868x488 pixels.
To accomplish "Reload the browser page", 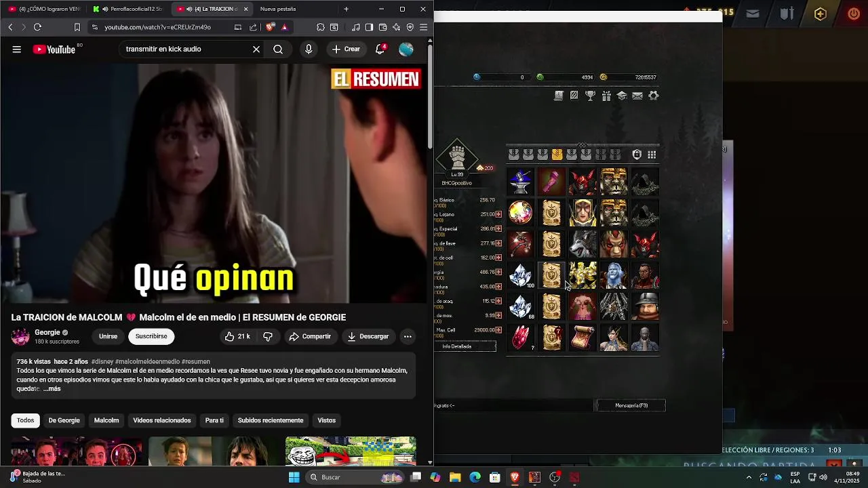I will [37, 27].
